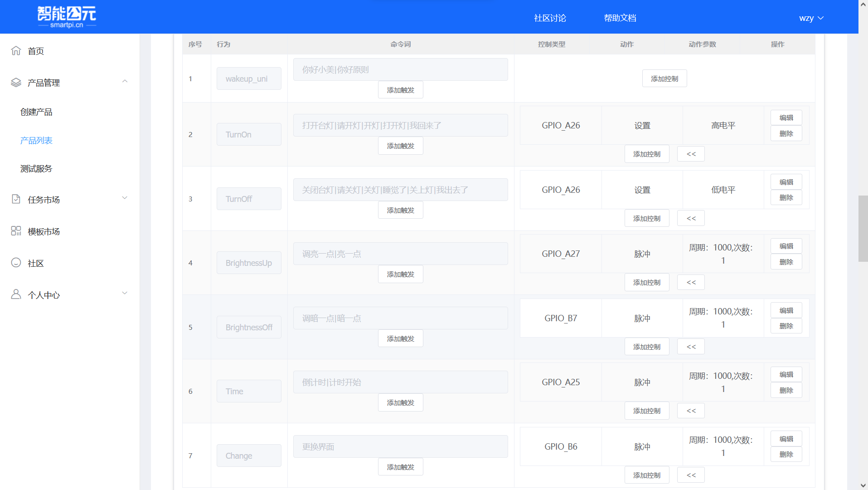This screenshot has height=490, width=868.
Task: Click the wakeup_uni behavior field
Action: click(249, 78)
